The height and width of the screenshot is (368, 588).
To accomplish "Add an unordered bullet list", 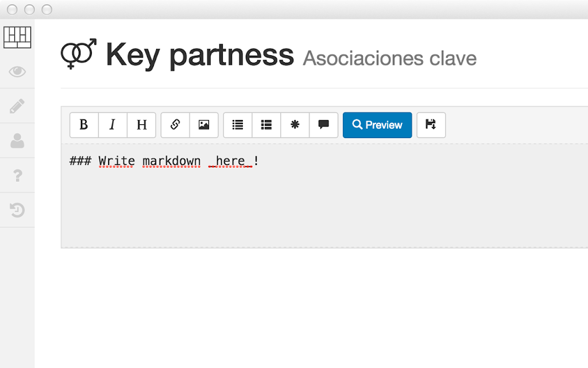I will pos(238,125).
